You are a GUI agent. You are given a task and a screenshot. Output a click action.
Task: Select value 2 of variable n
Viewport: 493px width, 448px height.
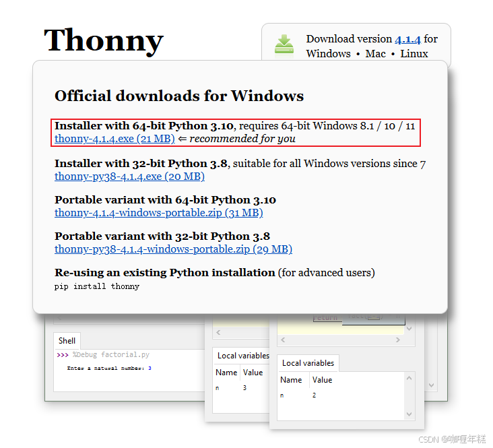click(x=314, y=395)
